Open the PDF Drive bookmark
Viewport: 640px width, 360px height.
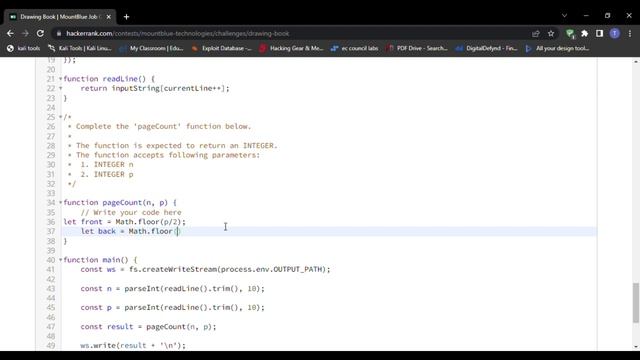pos(417,48)
